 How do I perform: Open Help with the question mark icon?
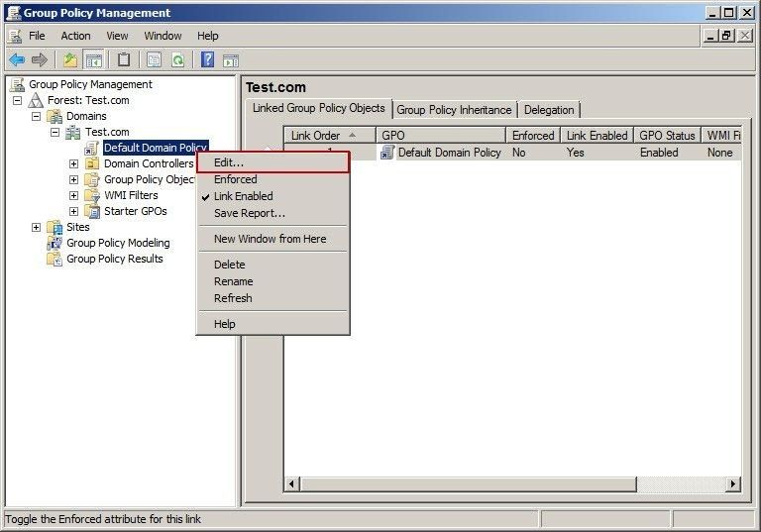(x=208, y=60)
